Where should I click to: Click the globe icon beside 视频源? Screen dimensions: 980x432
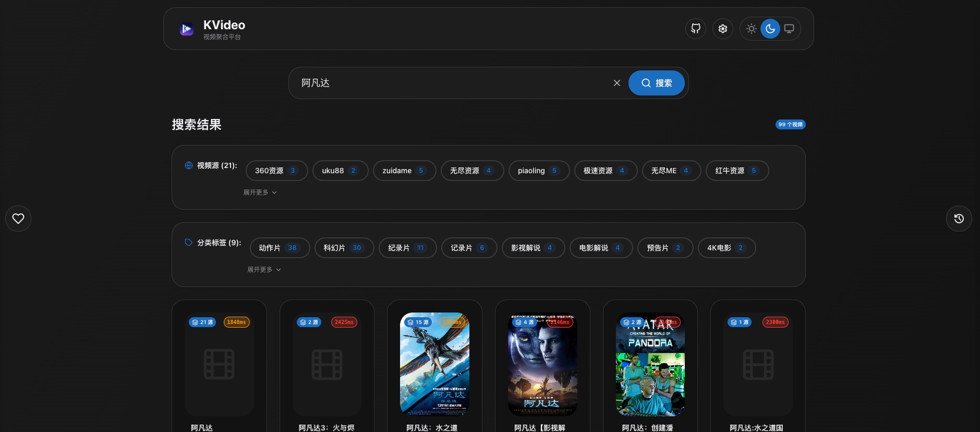(189, 165)
